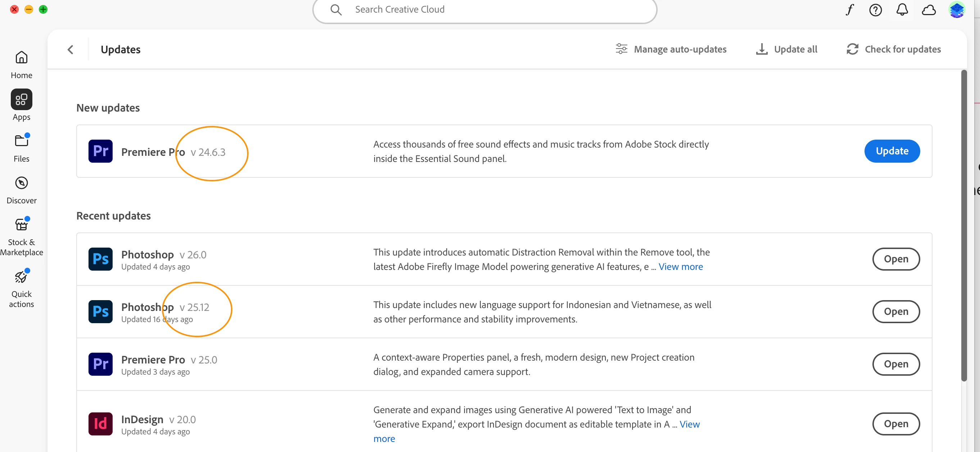This screenshot has width=980, height=452.
Task: Open the notifications bell
Action: pos(902,9)
